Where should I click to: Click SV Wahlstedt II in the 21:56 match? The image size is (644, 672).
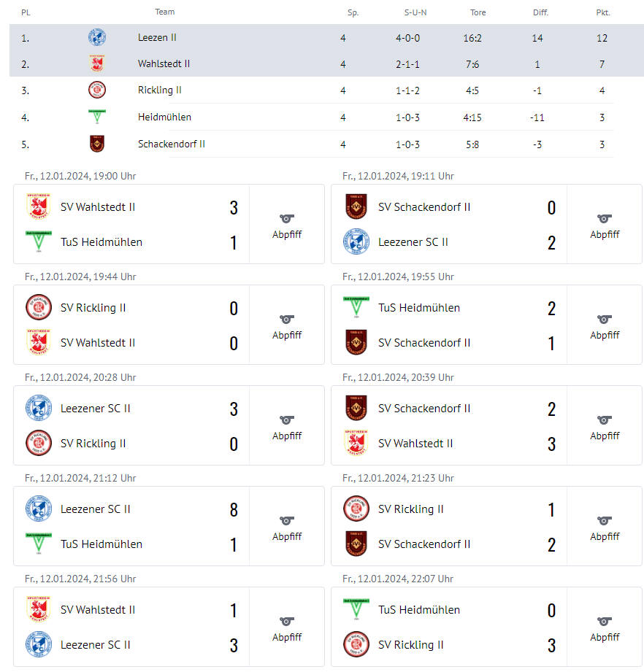98,610
